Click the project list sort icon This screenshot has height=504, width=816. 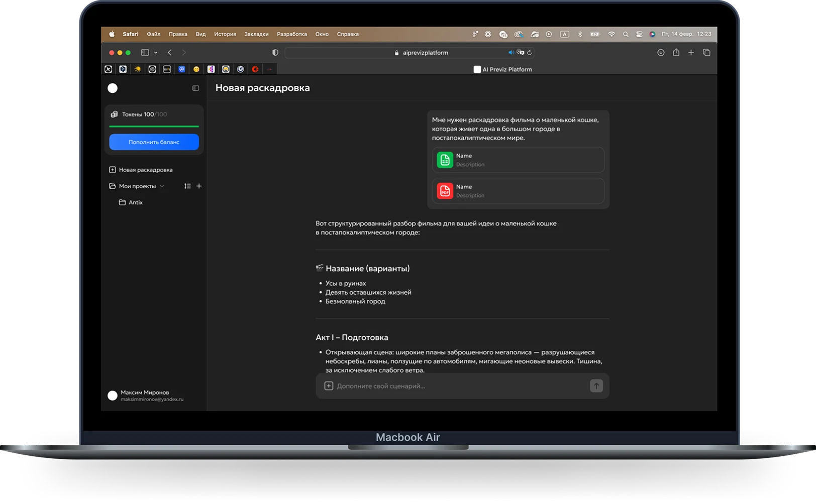point(187,186)
